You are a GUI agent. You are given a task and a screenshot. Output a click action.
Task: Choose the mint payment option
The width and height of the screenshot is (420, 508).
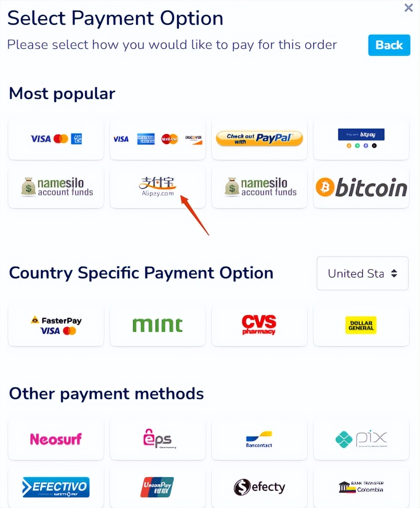157,325
